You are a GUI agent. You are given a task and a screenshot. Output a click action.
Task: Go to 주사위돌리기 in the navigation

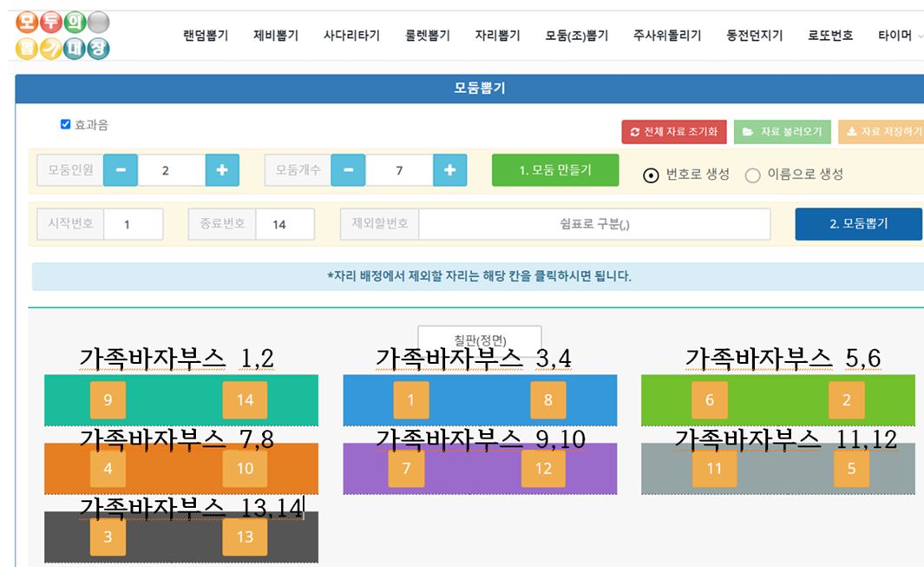point(667,36)
